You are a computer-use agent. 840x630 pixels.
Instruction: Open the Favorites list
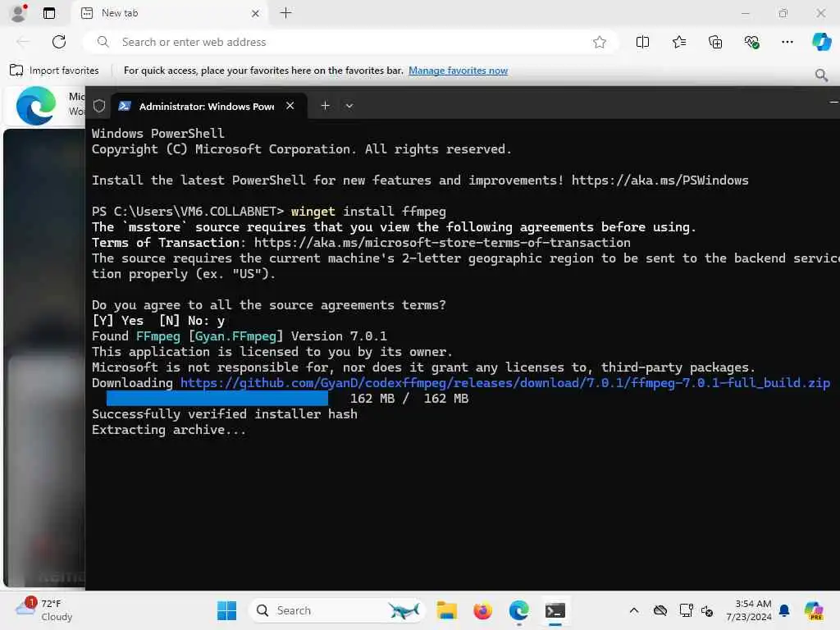pos(678,42)
